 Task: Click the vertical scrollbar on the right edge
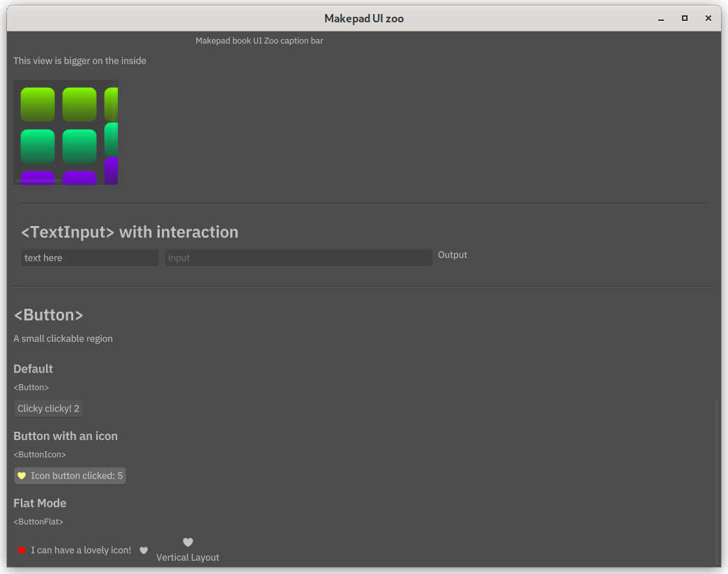coord(718,481)
